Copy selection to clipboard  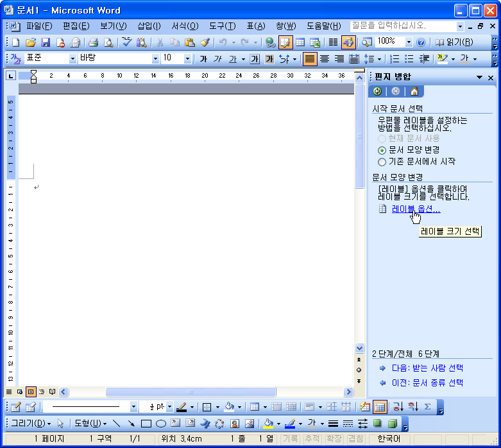174,42
